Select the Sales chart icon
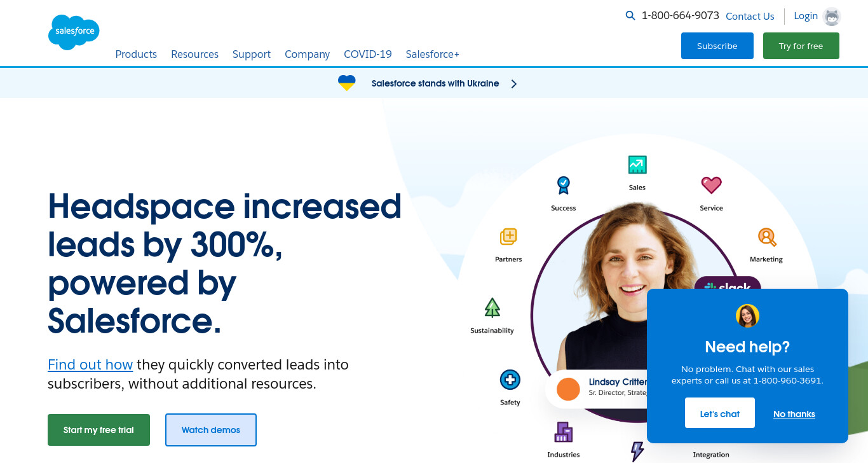 [x=637, y=165]
